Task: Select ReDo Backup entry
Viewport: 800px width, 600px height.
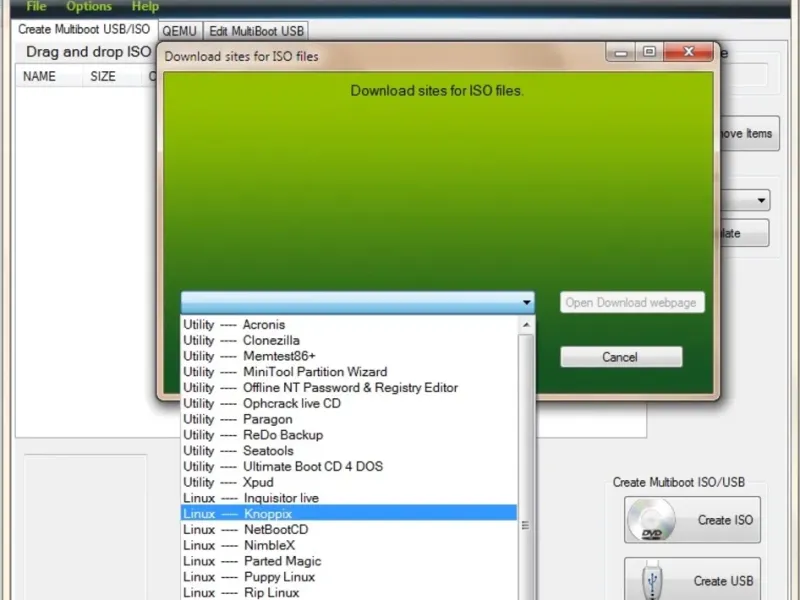Action: (349, 435)
